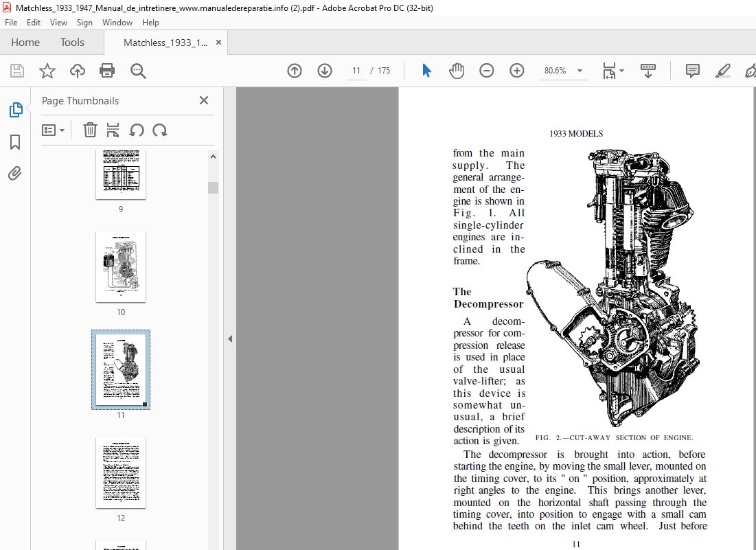Go to previous page arrow
The height and width of the screenshot is (550, 756).
[x=295, y=71]
